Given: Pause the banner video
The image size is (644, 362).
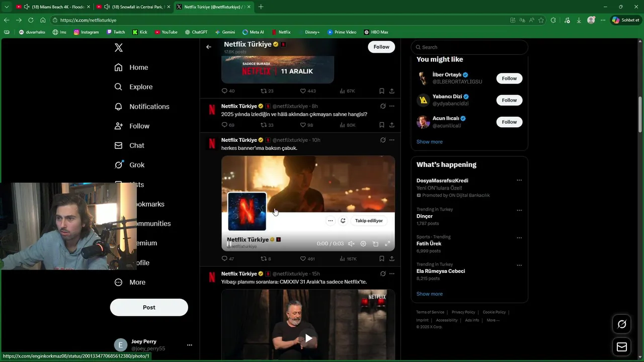Looking at the screenshot, I should (x=229, y=244).
